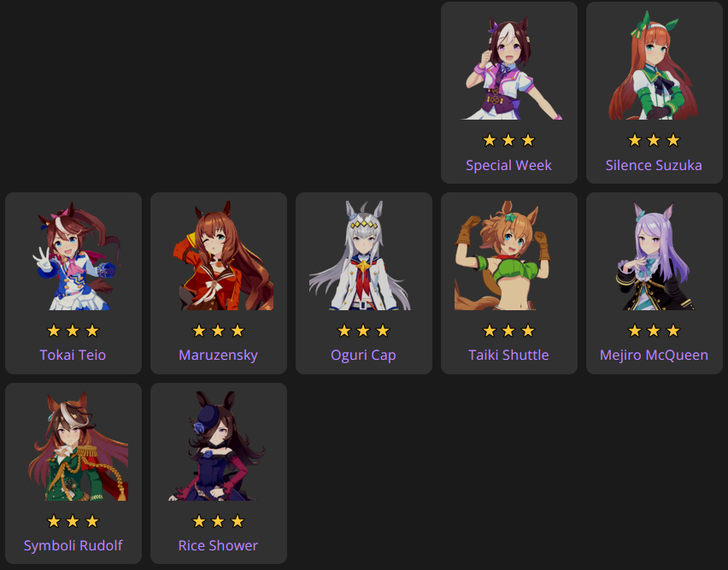Open the Silence Suzuka text link
This screenshot has height=570, width=728.
654,165
